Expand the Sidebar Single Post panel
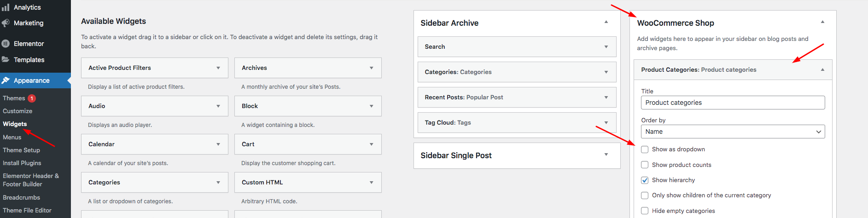Image resolution: width=868 pixels, height=218 pixels. point(606,155)
